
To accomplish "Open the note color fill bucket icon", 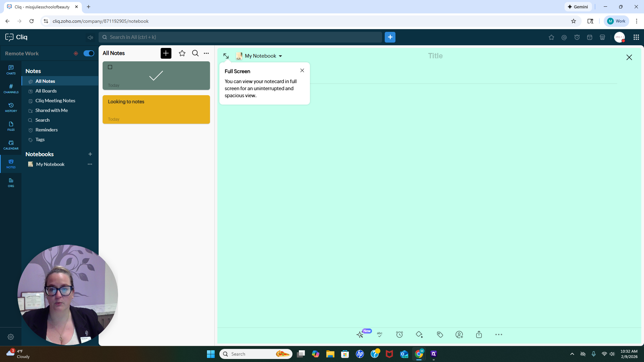I will pos(419,335).
